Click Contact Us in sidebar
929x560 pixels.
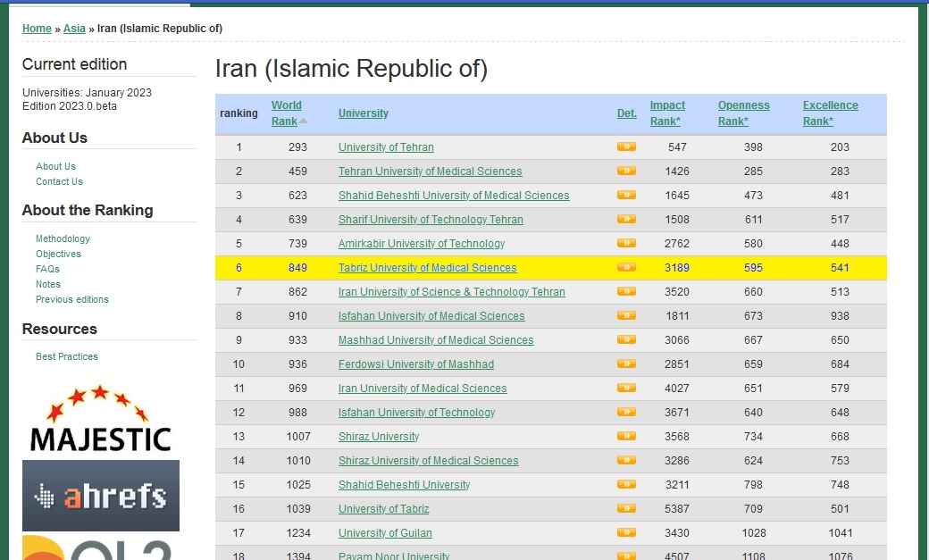[x=59, y=181]
